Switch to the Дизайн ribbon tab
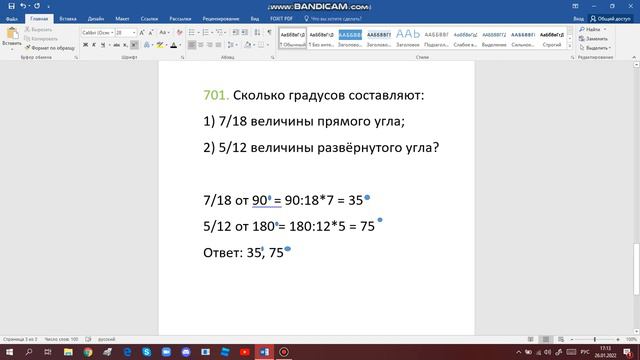Image resolution: width=640 pixels, height=360 pixels. [96, 19]
